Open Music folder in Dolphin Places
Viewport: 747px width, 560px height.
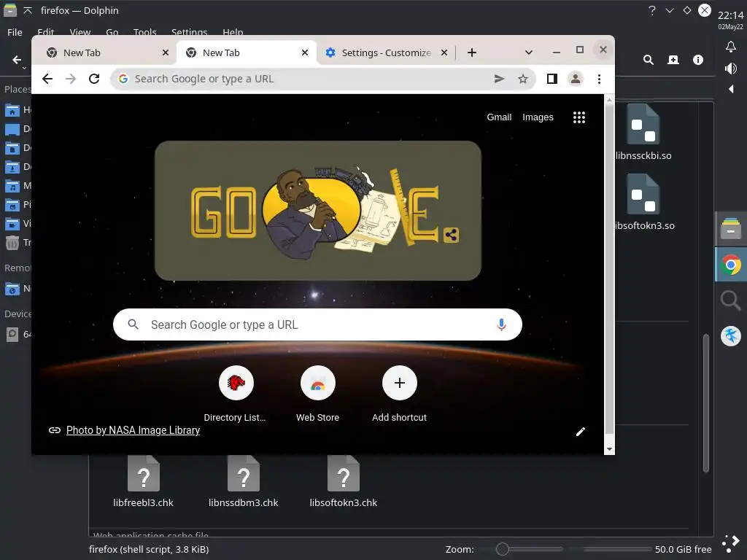tap(18, 186)
